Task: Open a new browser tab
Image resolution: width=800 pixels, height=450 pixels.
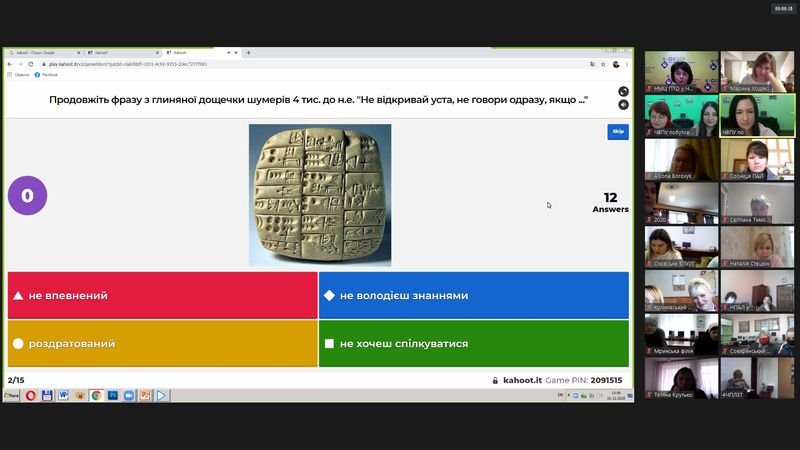Action: 248,52
